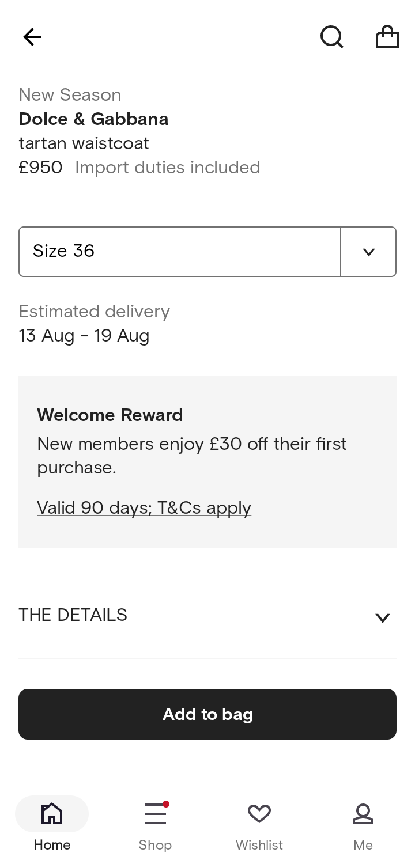The height and width of the screenshot is (868, 415).
Task: Tap the Shop menu icon with red dot
Action: (156, 814)
